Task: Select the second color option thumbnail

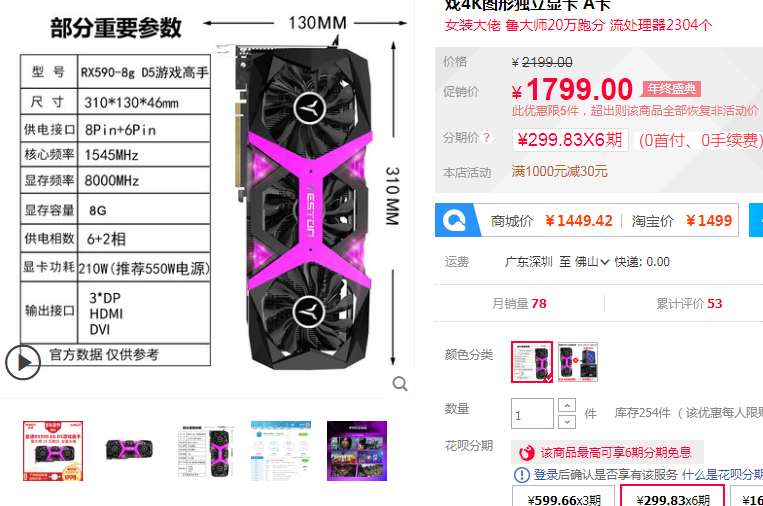Action: (x=578, y=361)
